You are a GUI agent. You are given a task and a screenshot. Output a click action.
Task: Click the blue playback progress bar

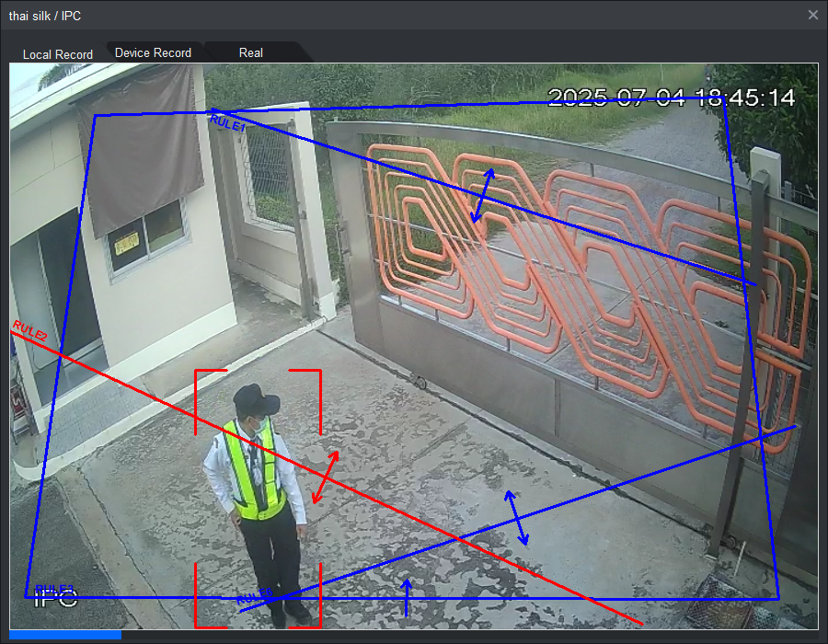(64, 634)
